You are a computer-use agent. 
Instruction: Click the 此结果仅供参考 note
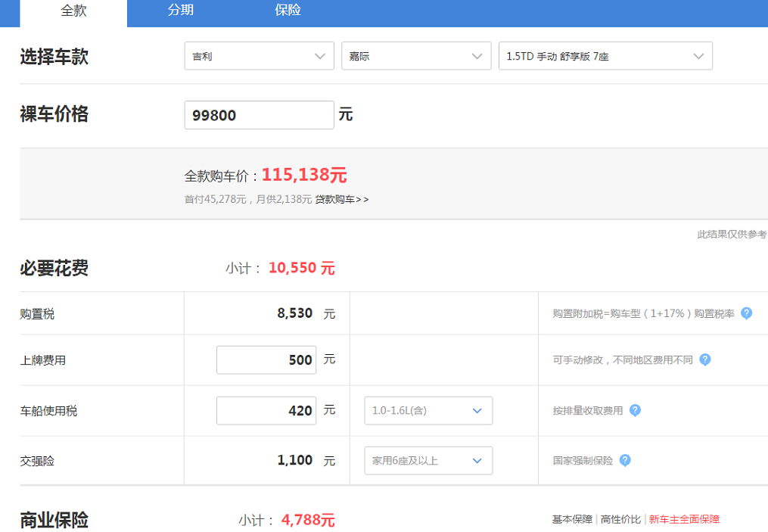point(732,234)
